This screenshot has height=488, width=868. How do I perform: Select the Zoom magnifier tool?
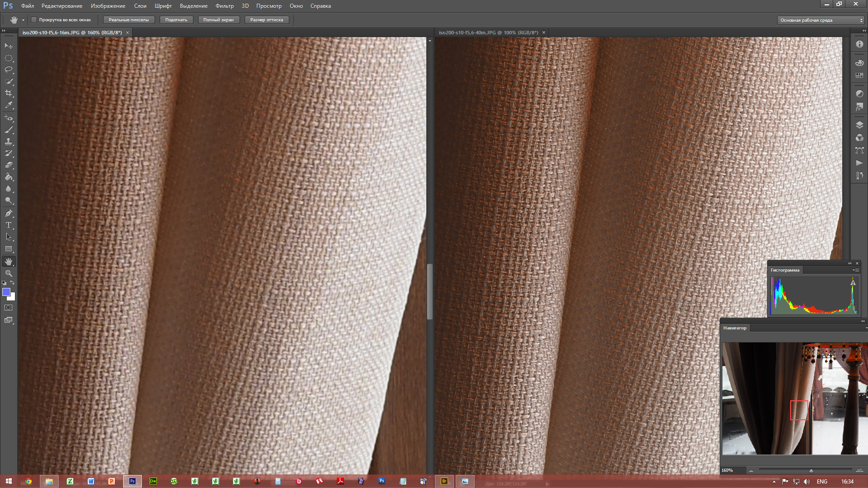(x=9, y=273)
